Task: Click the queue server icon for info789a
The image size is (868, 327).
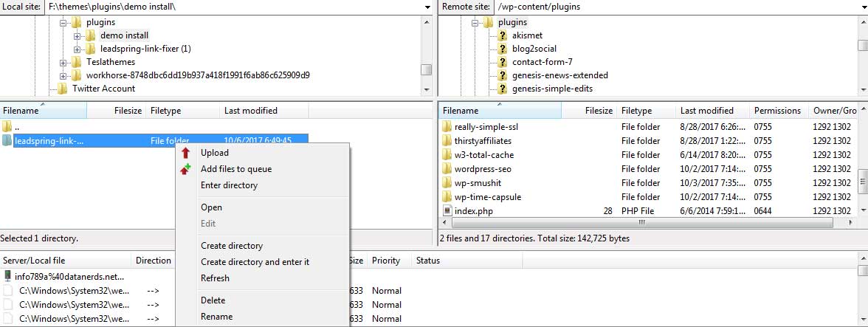Action: pos(7,276)
